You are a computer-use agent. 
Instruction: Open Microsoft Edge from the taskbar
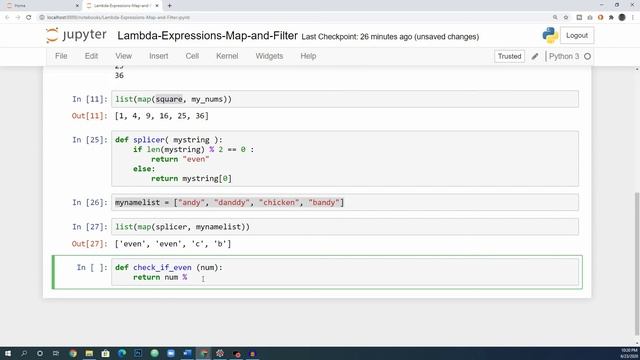coord(122,353)
